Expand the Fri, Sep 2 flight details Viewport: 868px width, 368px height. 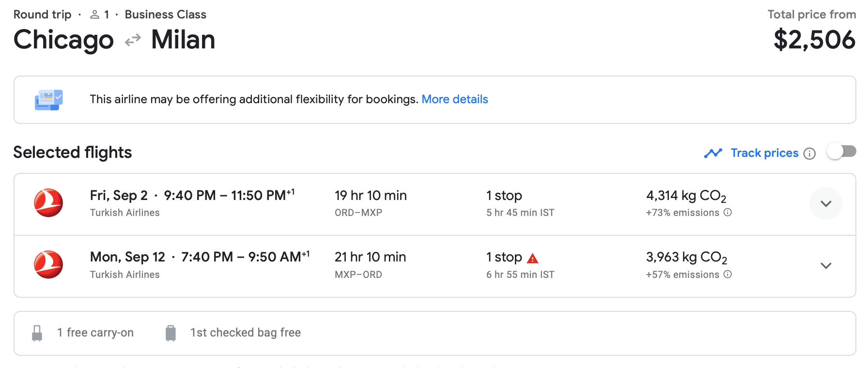(826, 203)
